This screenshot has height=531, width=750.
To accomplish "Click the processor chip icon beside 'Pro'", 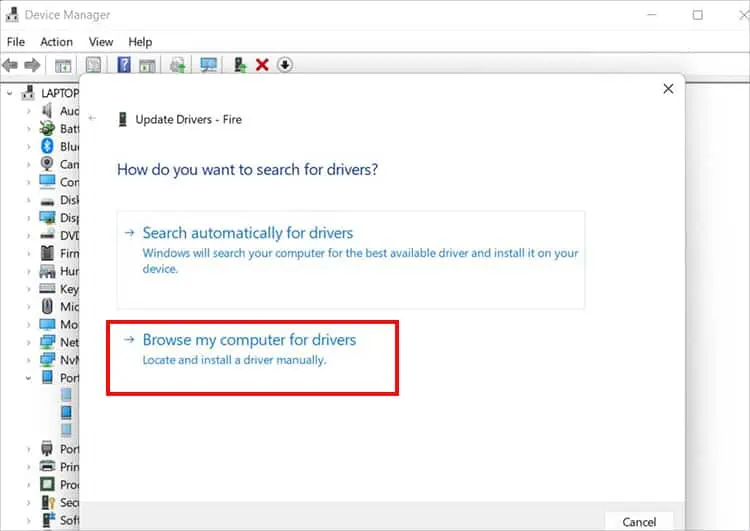I will tap(47, 484).
